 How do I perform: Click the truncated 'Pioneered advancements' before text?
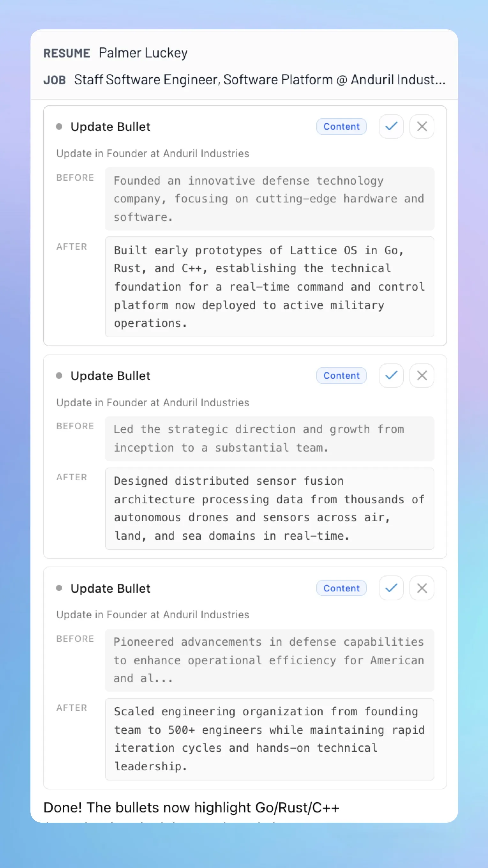coord(269,660)
